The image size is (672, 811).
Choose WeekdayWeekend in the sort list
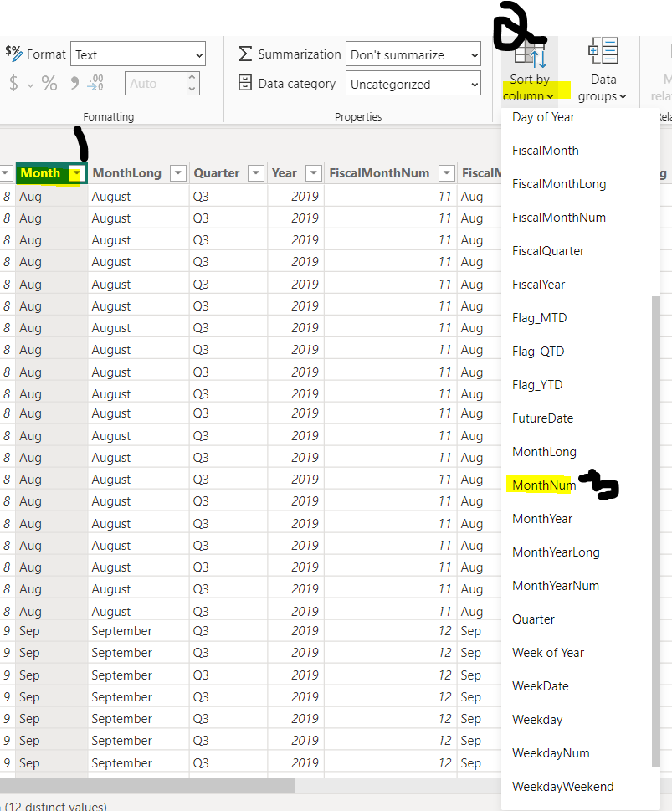coord(563,787)
